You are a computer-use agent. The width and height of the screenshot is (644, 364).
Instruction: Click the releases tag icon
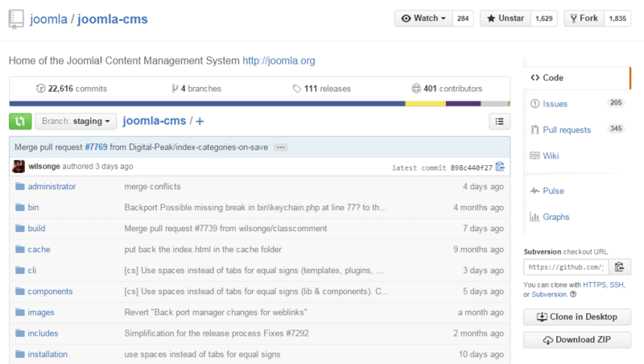pos(296,89)
